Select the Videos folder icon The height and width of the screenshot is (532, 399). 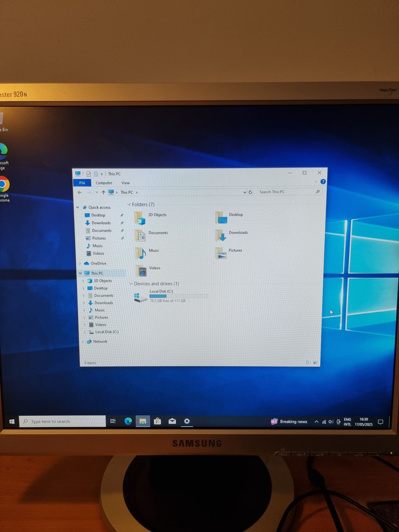click(x=141, y=271)
